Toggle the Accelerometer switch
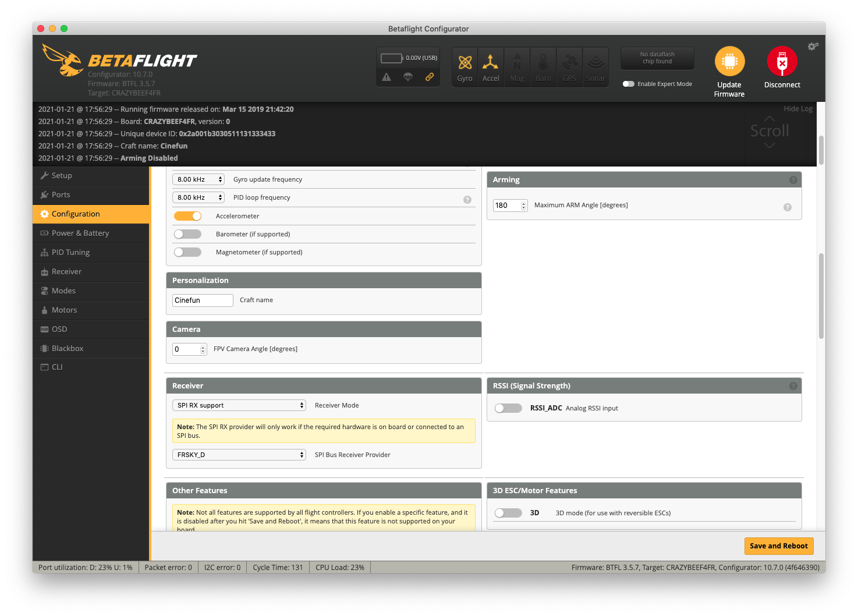Viewport: 858px width, 616px height. (x=187, y=216)
